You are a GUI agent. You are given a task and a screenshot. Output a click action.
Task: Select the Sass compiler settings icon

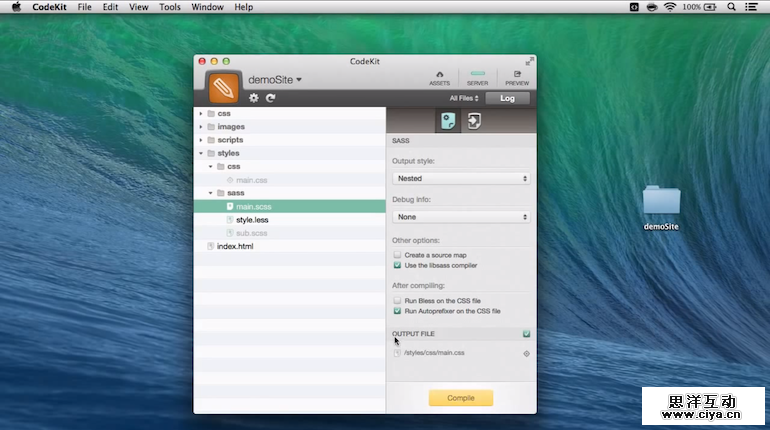(x=449, y=121)
